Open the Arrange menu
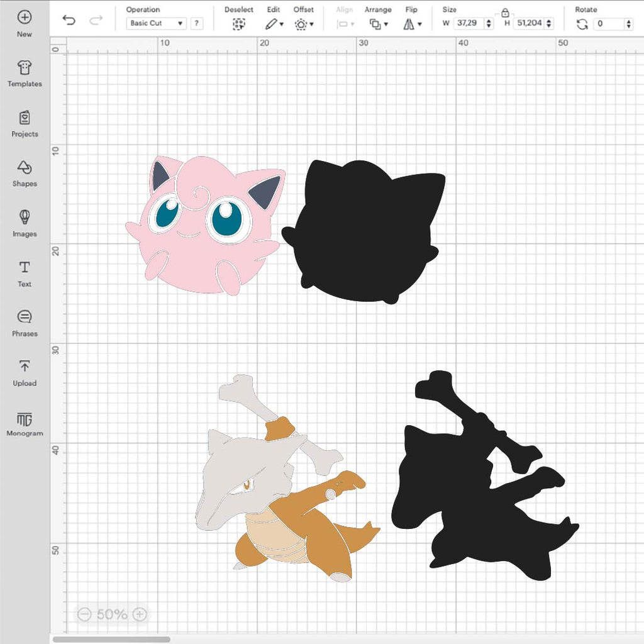This screenshot has height=644, width=644. coord(378,24)
